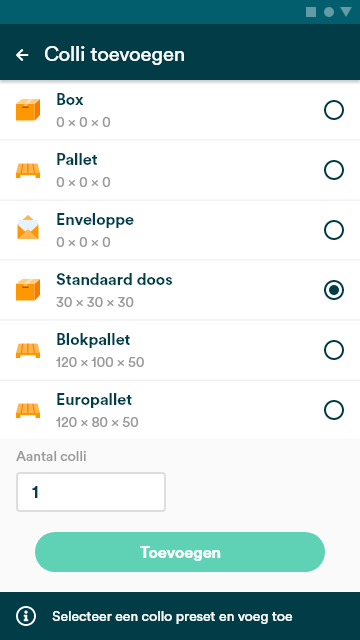Viewport: 360px width, 640px height.
Task: Click the selected Standaard doos radio button
Action: pyautogui.click(x=334, y=290)
